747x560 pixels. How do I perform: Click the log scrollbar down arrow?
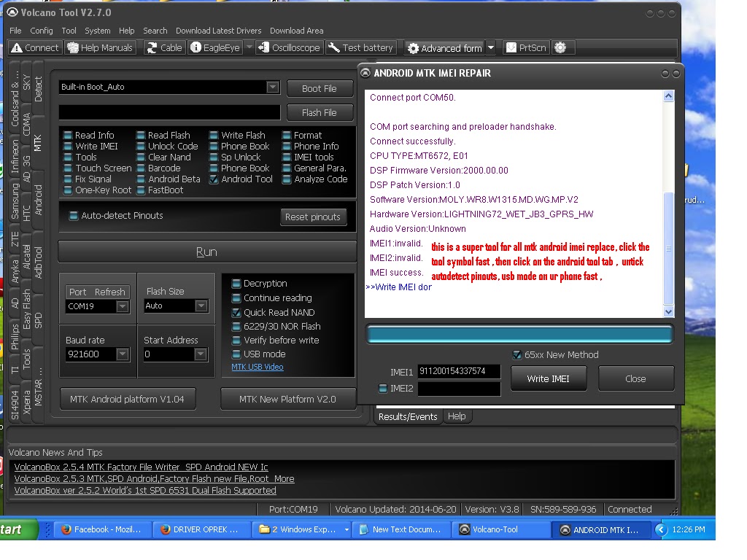(668, 312)
